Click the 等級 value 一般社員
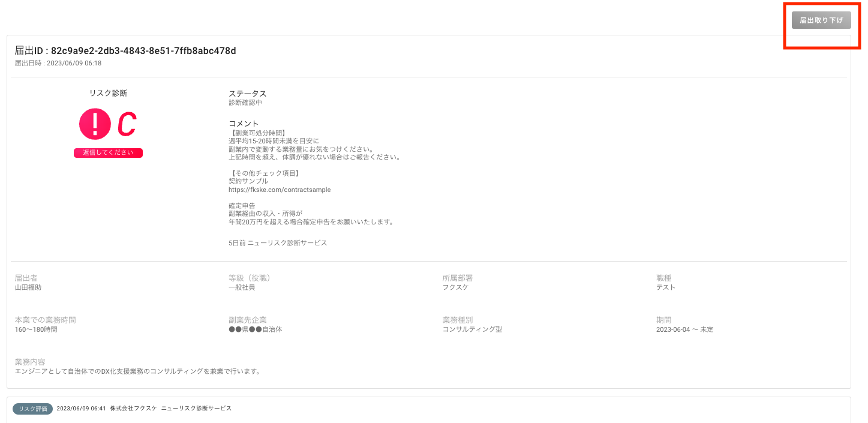868x423 pixels. point(242,287)
